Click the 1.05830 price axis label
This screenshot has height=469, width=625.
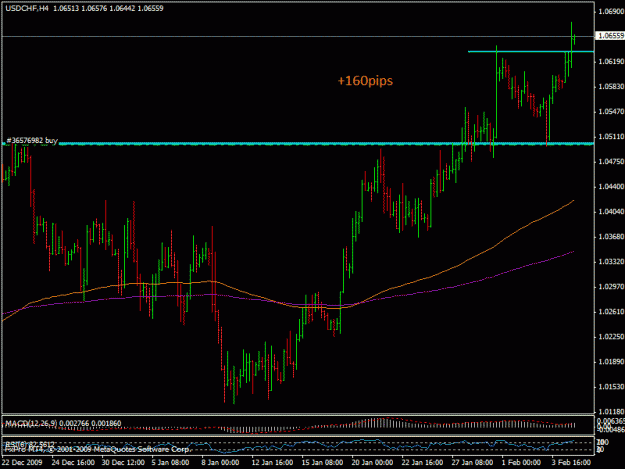pos(611,86)
